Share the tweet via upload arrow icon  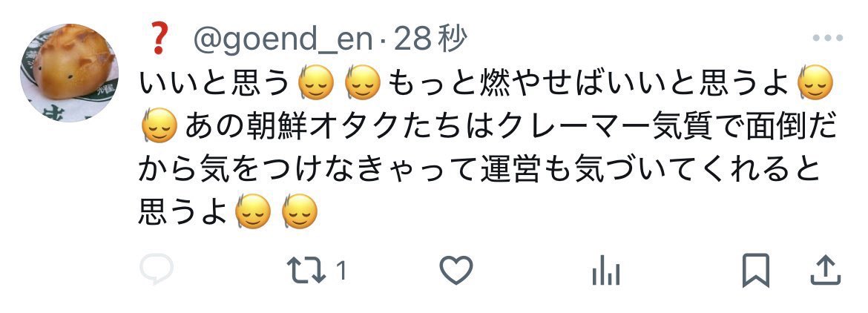point(826,270)
